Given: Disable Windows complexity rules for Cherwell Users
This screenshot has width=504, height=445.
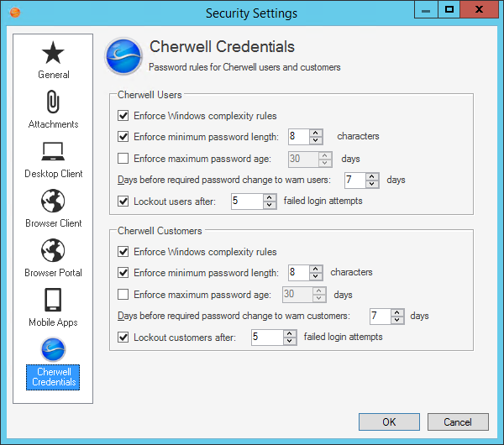Looking at the screenshot, I should pyautogui.click(x=123, y=116).
